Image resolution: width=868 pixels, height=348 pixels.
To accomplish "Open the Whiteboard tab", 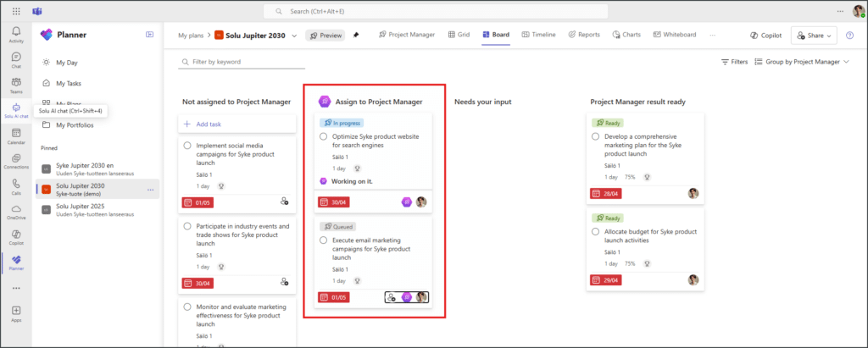I will [674, 35].
